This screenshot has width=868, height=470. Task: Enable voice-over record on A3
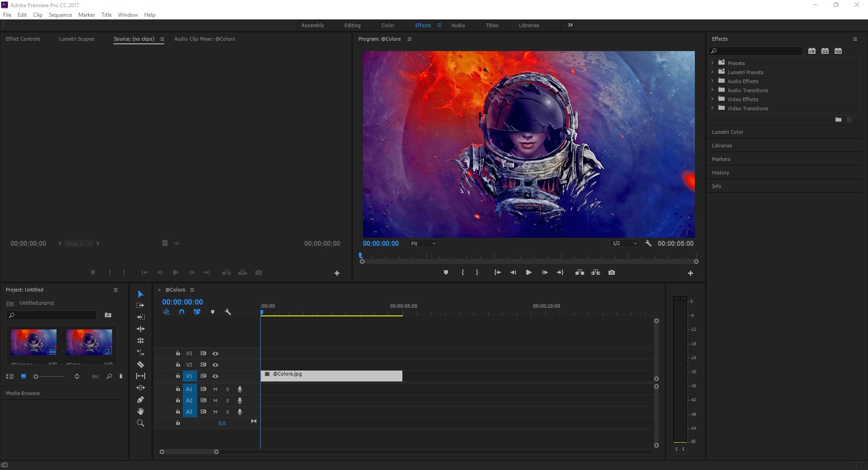[240, 412]
